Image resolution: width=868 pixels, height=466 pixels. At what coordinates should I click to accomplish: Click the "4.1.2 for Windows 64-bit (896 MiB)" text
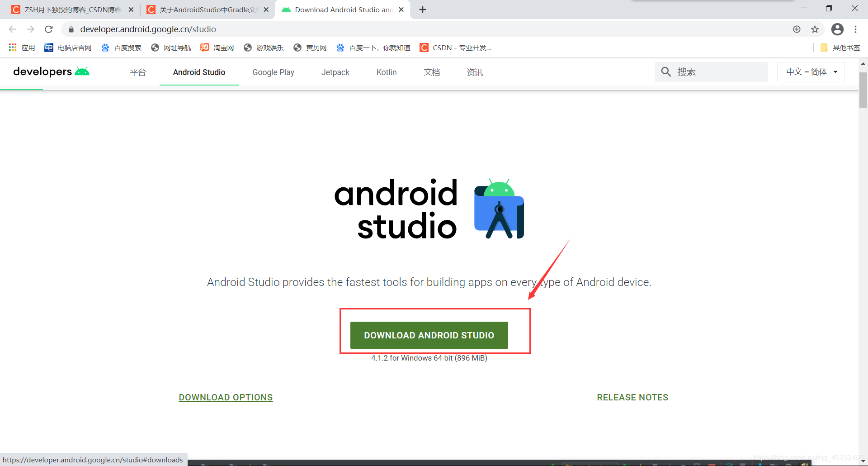(x=429, y=358)
